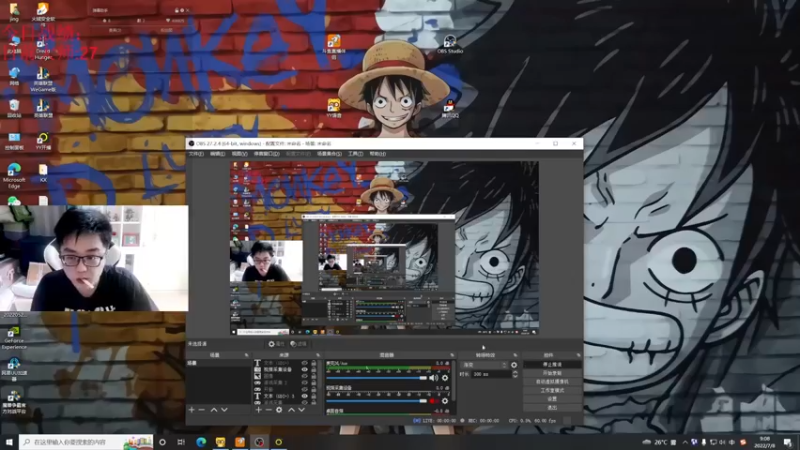Open OBS 设置 settings button
The image size is (800, 450).
pos(552,399)
